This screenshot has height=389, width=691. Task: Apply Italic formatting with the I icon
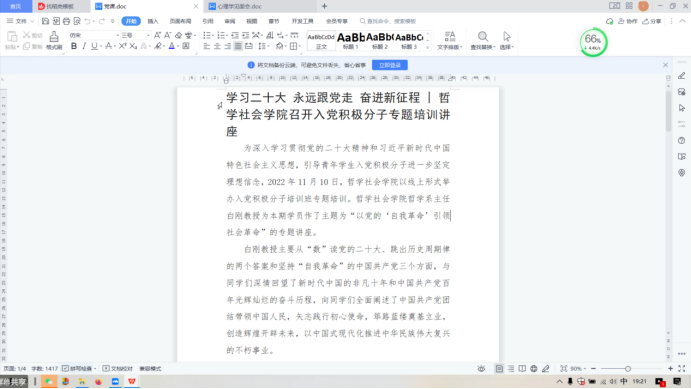(x=84, y=46)
